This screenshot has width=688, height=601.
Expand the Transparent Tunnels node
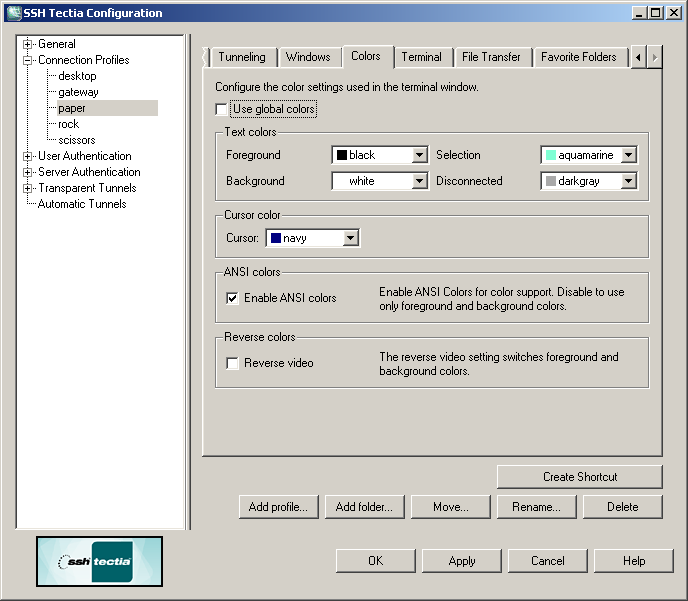(x=27, y=188)
